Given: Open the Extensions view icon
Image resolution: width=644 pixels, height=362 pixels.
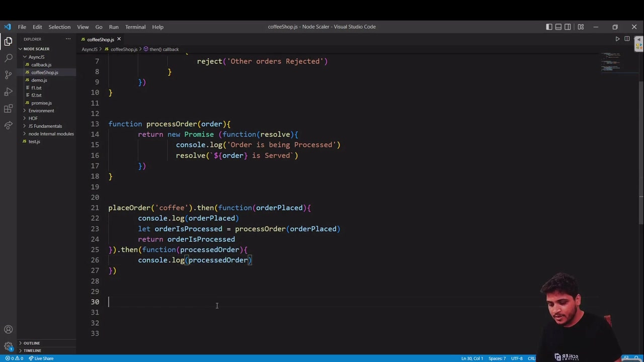Looking at the screenshot, I should 8,109.
